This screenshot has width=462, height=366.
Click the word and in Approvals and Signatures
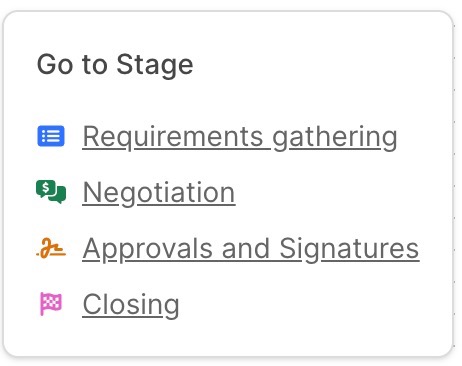pos(246,249)
